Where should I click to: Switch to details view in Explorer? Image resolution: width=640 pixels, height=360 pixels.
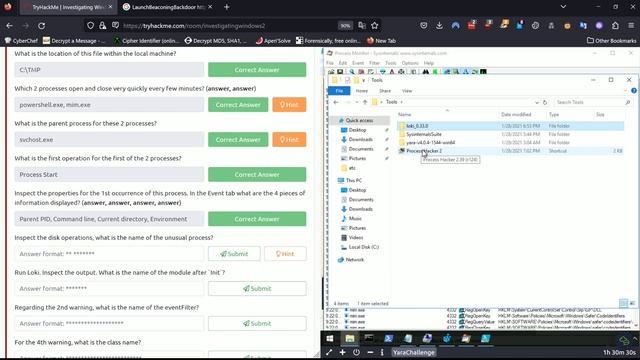tap(623, 303)
